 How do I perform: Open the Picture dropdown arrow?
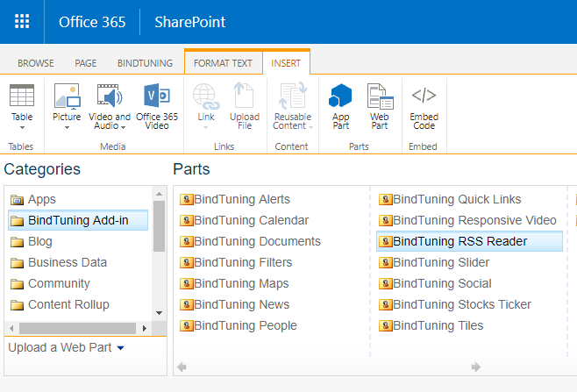tap(67, 127)
